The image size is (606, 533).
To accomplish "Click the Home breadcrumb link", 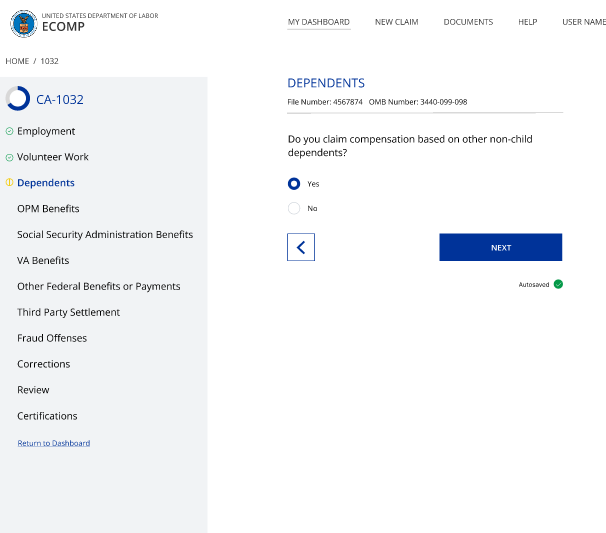I will click(x=17, y=61).
